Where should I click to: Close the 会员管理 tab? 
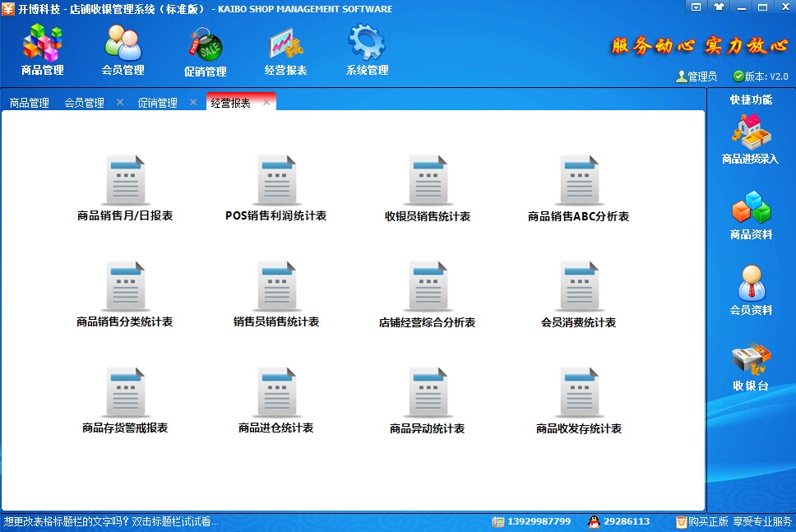pyautogui.click(x=120, y=103)
